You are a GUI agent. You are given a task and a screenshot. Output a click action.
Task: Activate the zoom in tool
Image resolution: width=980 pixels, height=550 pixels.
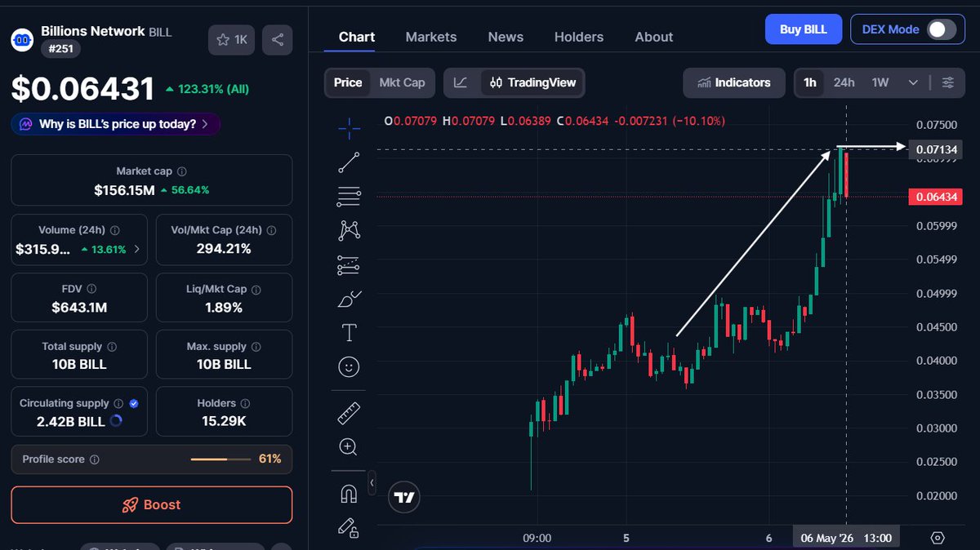click(349, 446)
